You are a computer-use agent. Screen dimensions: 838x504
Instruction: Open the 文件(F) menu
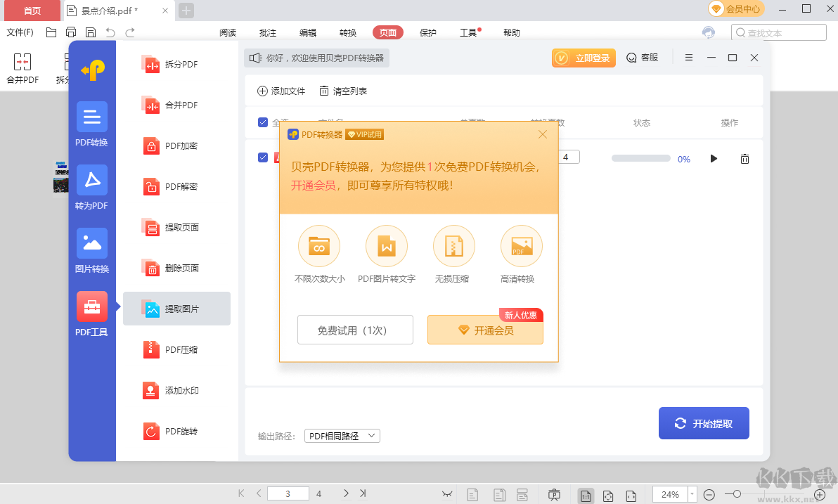[x=20, y=32]
